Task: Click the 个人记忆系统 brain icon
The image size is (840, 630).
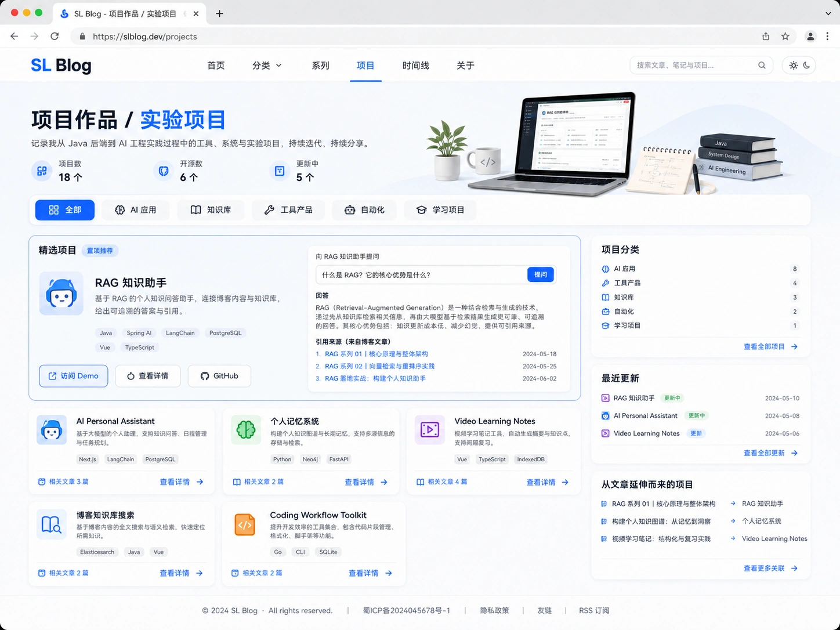Action: pyautogui.click(x=246, y=430)
